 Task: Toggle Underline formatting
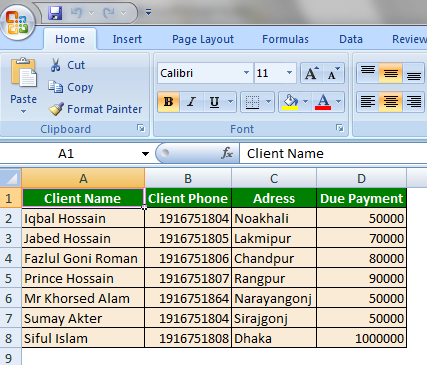214,101
